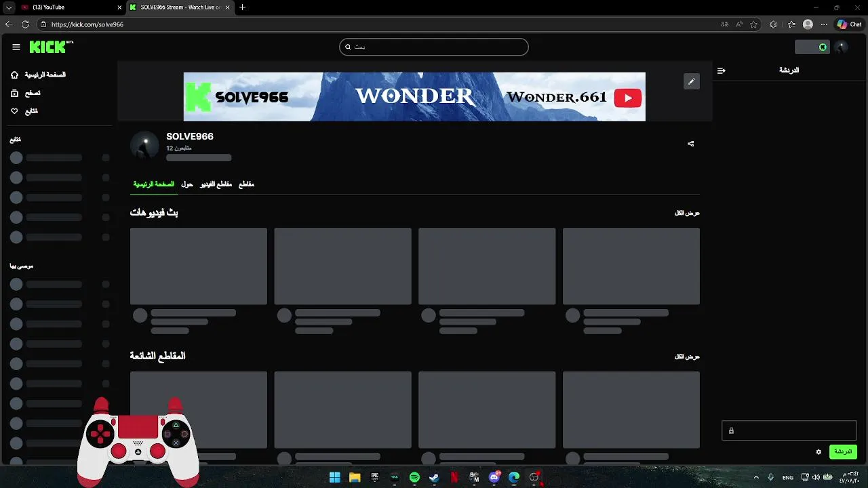The width and height of the screenshot is (868, 488).
Task: Open the tab actions dropdown arrow
Action: click(x=9, y=7)
